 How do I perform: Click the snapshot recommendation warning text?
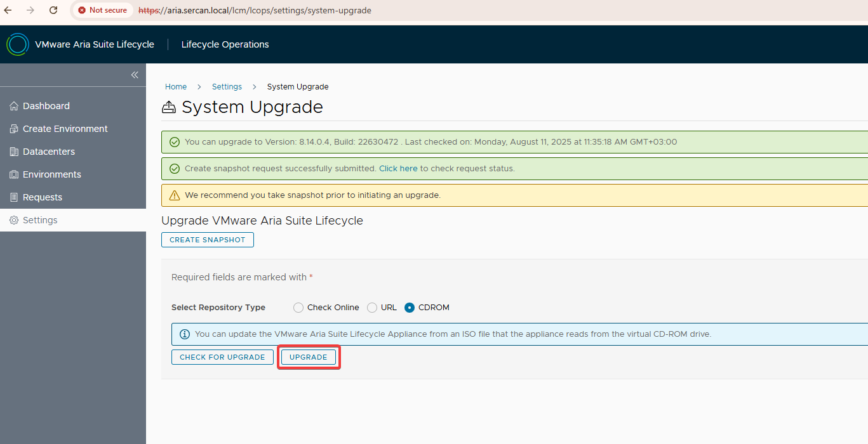pyautogui.click(x=312, y=195)
